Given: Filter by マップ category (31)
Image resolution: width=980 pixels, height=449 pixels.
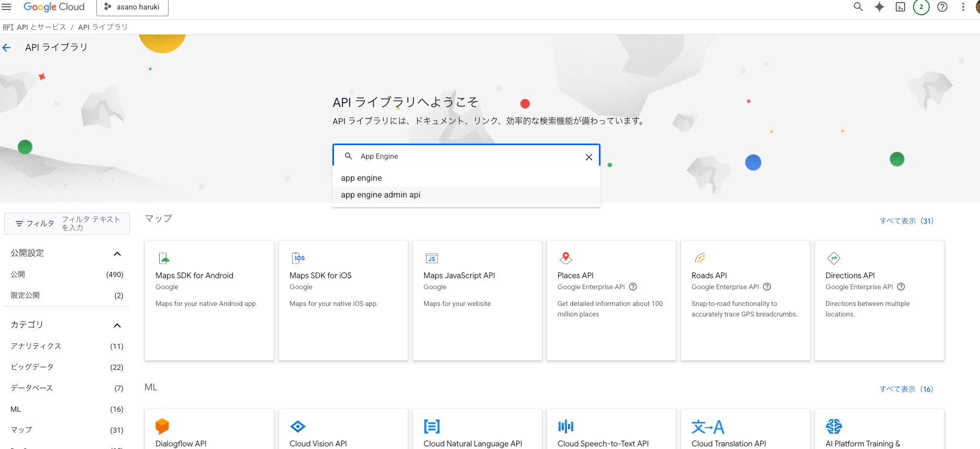Looking at the screenshot, I should (x=67, y=430).
